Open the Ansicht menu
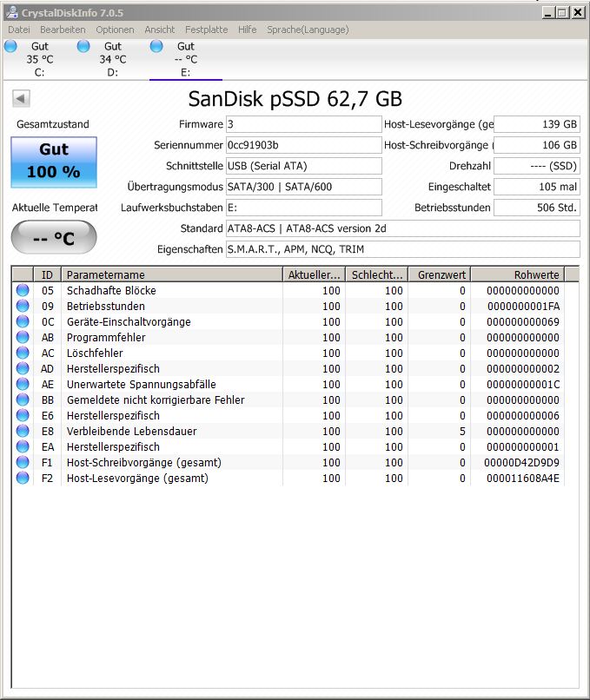 (x=159, y=30)
